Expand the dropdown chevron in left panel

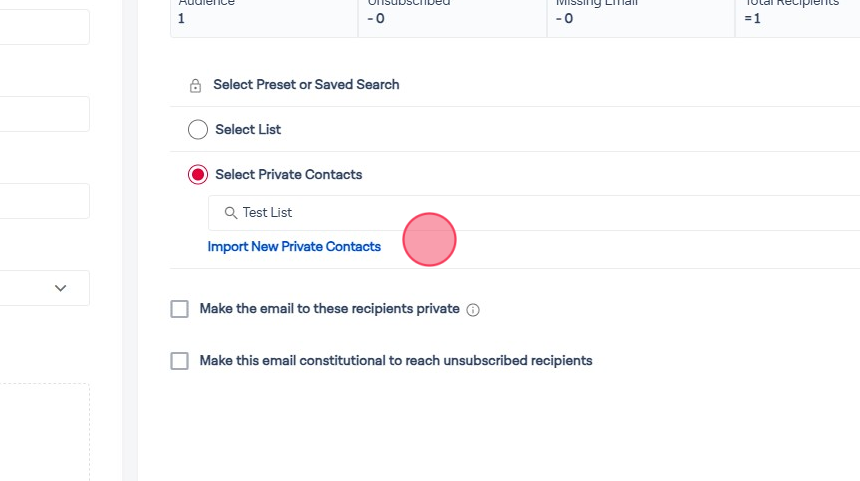pyautogui.click(x=60, y=288)
